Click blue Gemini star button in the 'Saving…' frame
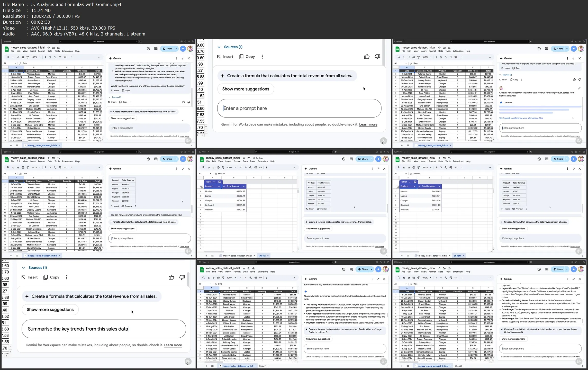Screen dimensions: 588x370 [x=378, y=159]
